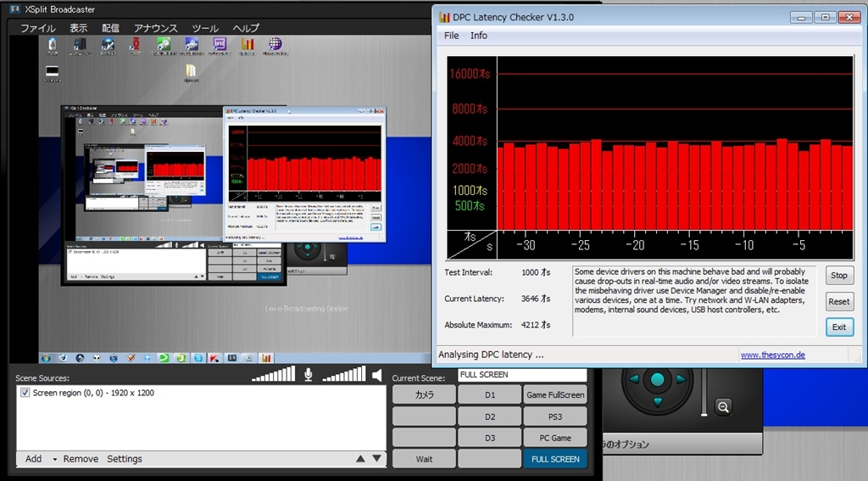Click the "Current Latency:" label
The image size is (868, 481).
coord(474,299)
